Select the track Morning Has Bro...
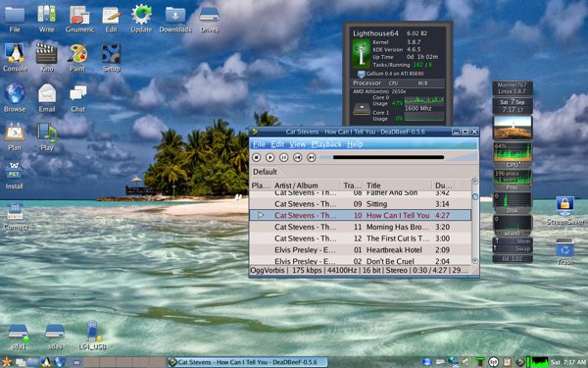Viewport: 588px width, 368px height. pos(361,227)
